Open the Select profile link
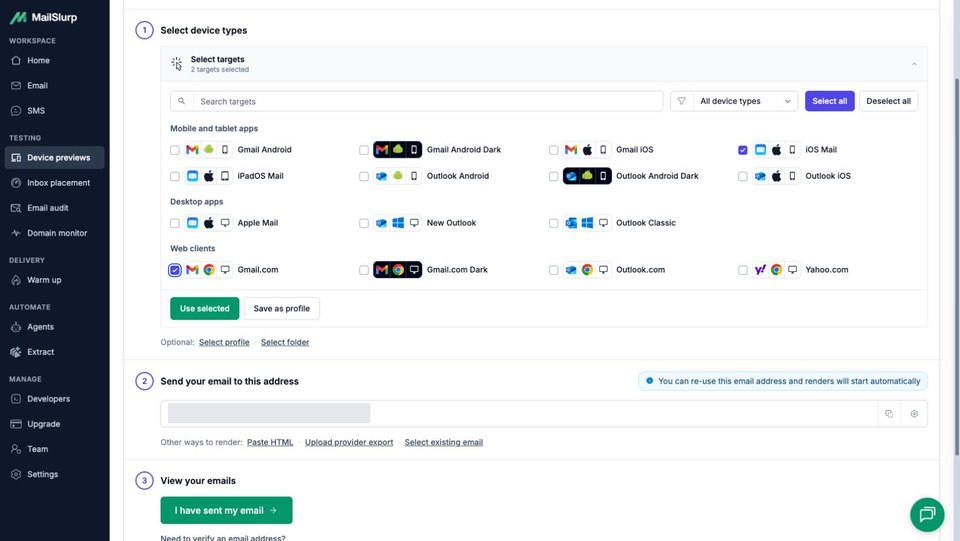The image size is (960, 541). (224, 343)
